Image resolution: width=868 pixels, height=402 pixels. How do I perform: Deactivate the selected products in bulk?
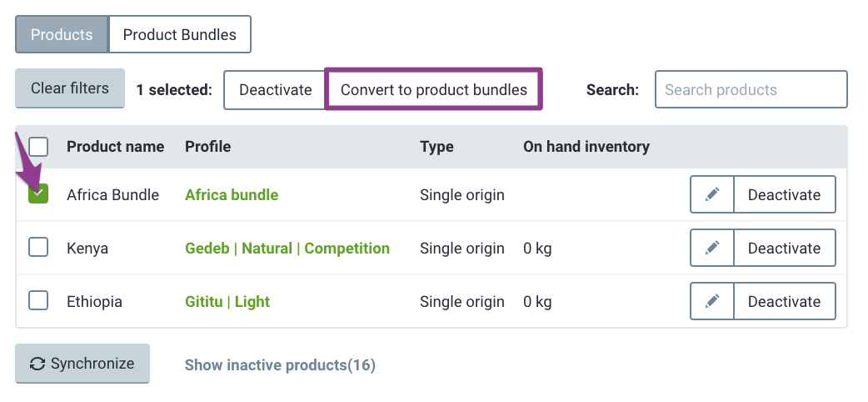pos(275,89)
